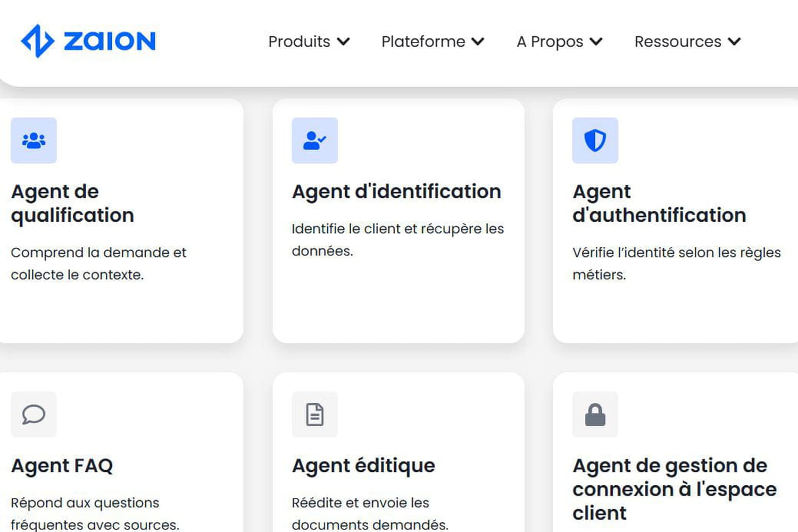Click the shield icon above Agent d'authentification
The width and height of the screenshot is (798, 532).
[595, 140]
